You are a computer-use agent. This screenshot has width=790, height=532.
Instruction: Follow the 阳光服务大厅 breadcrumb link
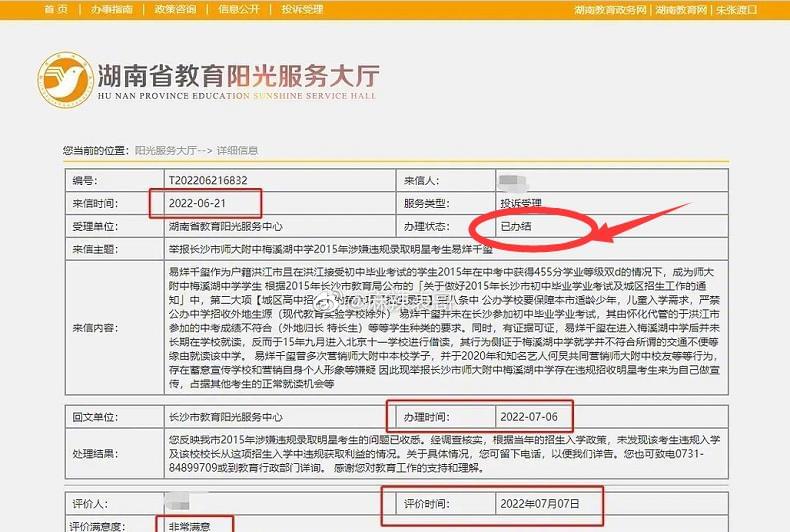tap(166, 150)
